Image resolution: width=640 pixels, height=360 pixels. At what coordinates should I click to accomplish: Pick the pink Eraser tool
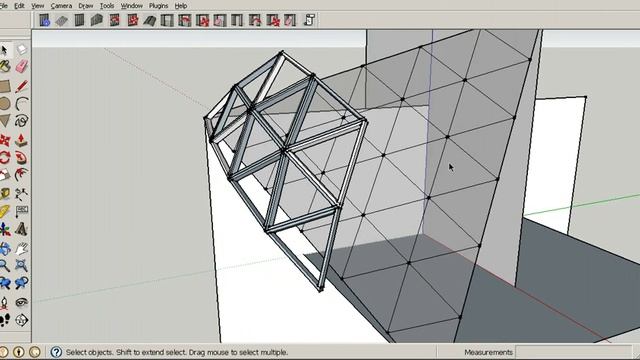21,66
